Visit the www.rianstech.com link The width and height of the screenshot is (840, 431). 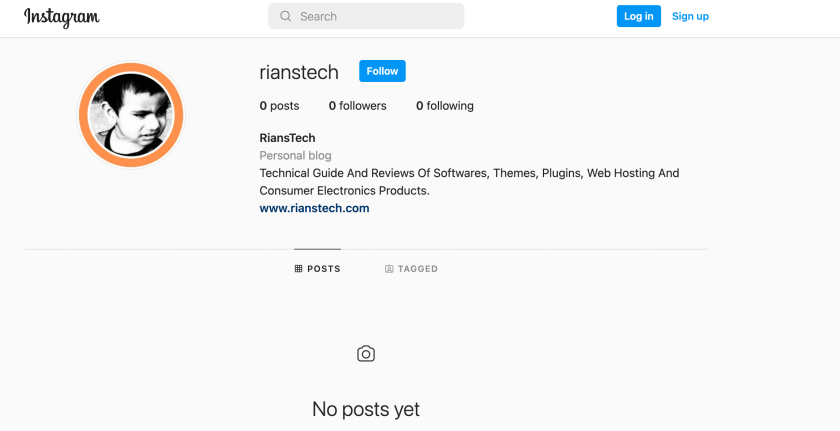[x=314, y=208]
